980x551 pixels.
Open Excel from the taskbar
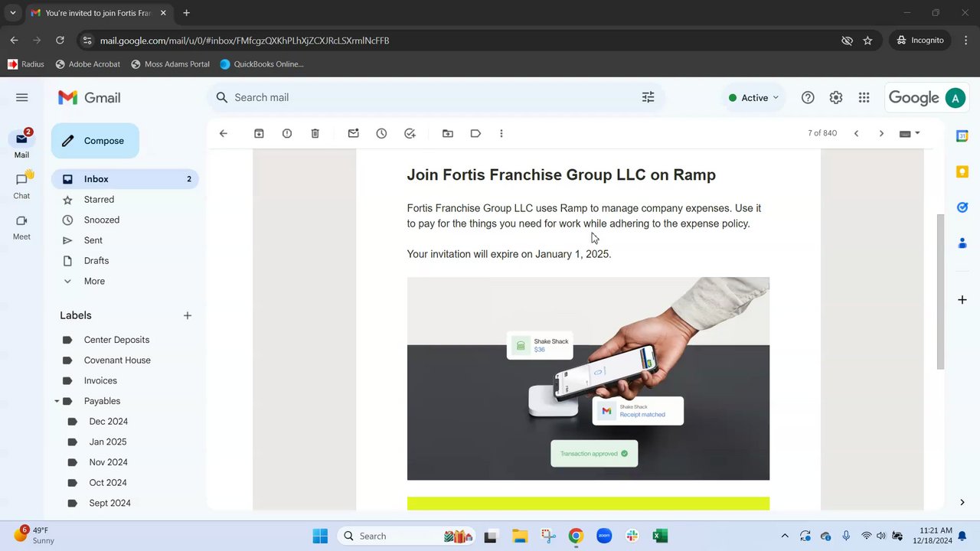tap(660, 536)
